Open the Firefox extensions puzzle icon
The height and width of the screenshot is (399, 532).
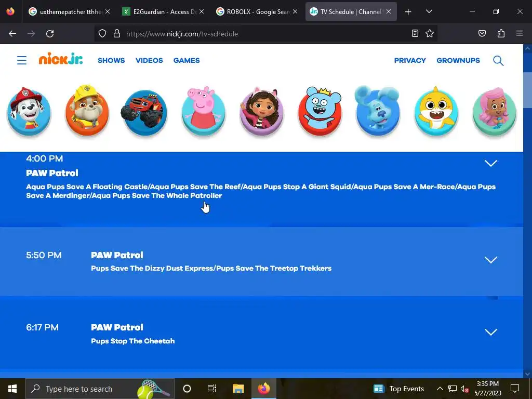coord(501,33)
